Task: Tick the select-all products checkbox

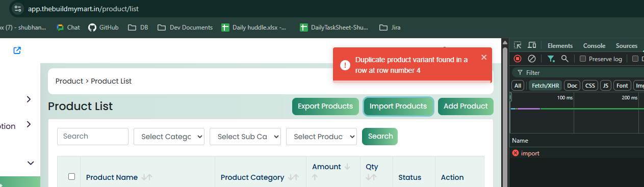Action: [71, 176]
